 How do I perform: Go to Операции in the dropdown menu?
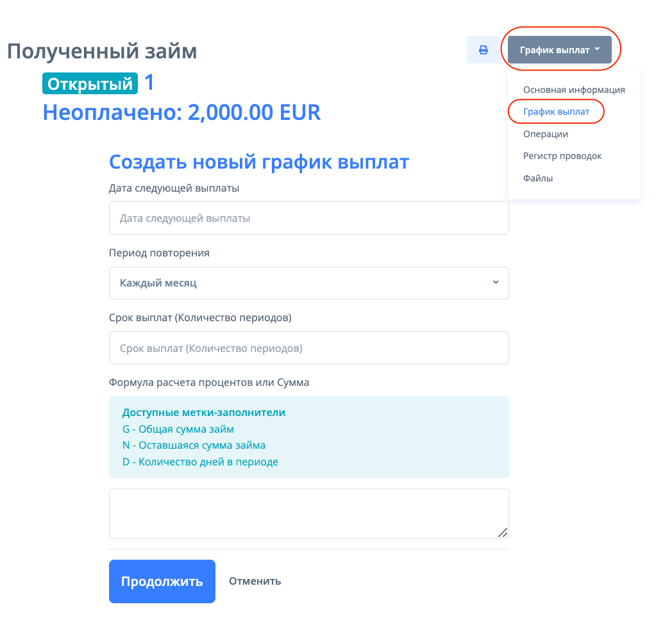click(x=546, y=134)
